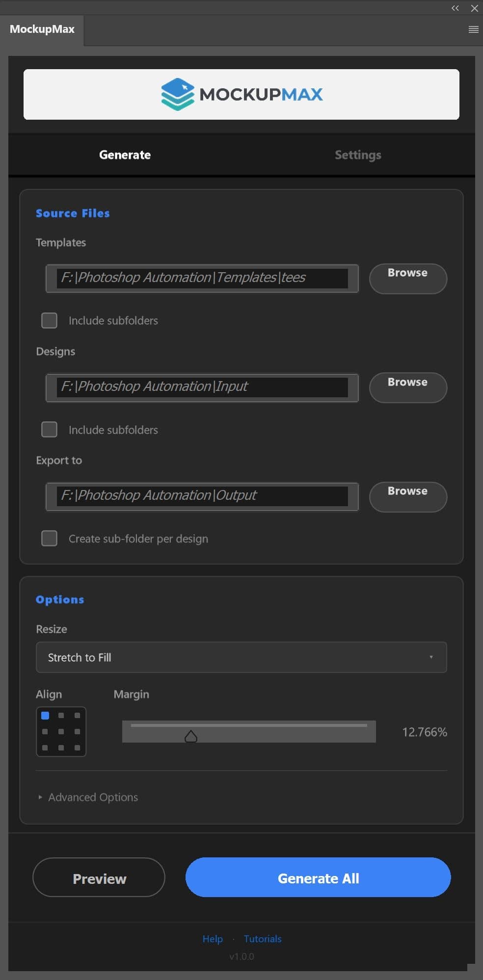Click the MockupMax logo banner
483x980 pixels.
point(241,94)
